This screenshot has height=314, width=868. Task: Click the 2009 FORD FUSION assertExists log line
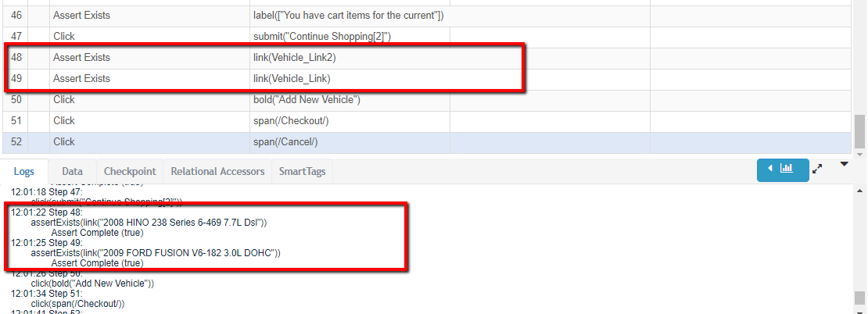click(156, 253)
